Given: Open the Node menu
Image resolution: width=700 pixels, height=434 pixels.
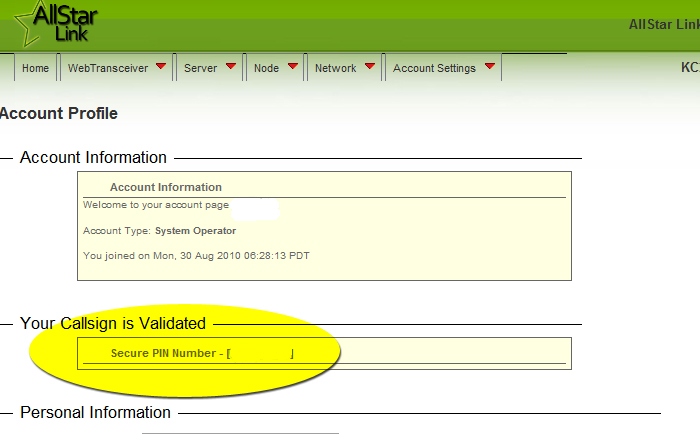Looking at the screenshot, I should click(x=267, y=68).
